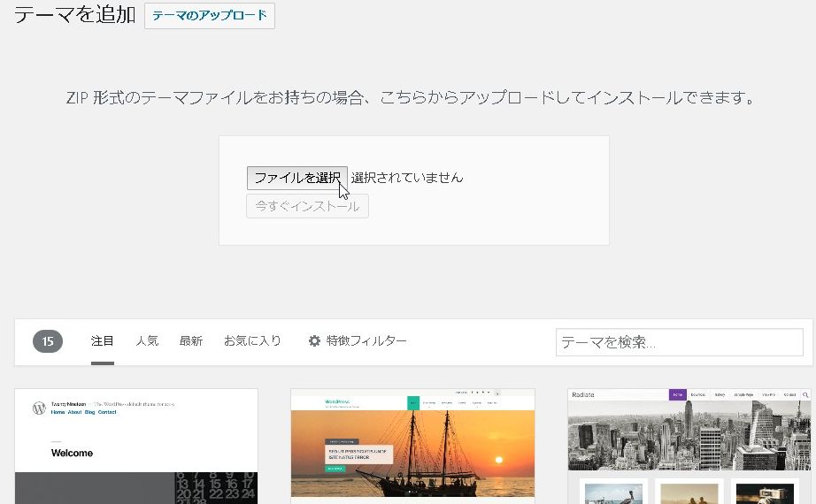Click the テーマのアップロード button
The width and height of the screenshot is (816, 504).
pos(209,16)
